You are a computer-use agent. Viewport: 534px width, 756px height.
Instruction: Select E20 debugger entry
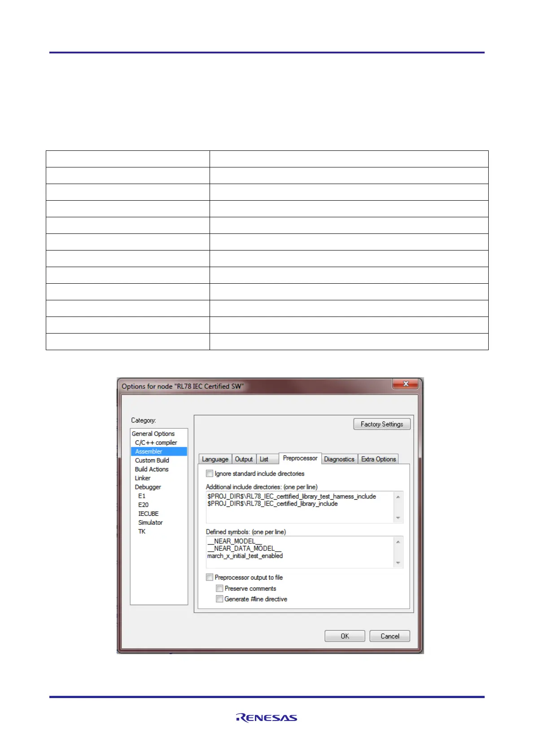coord(143,505)
